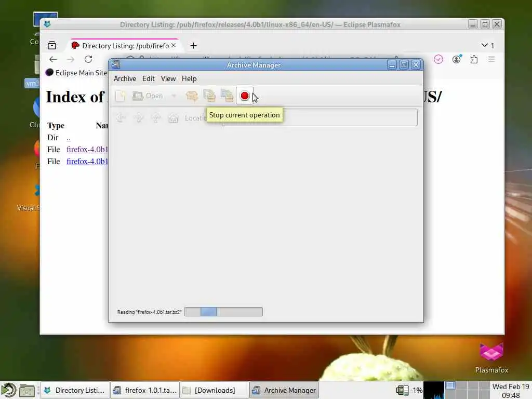
Task: Open Eclipse Main Site bookmark
Action: (77, 73)
